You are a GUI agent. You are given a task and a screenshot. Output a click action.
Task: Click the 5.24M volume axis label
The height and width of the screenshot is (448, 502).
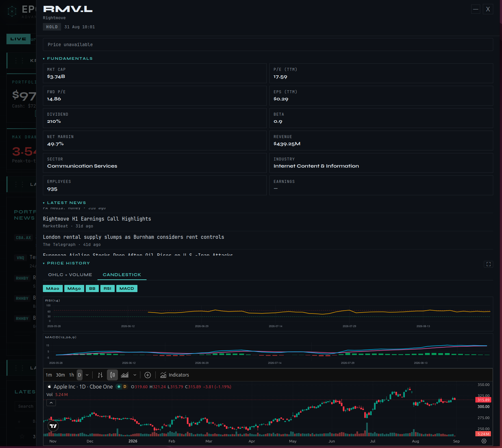pos(483,434)
